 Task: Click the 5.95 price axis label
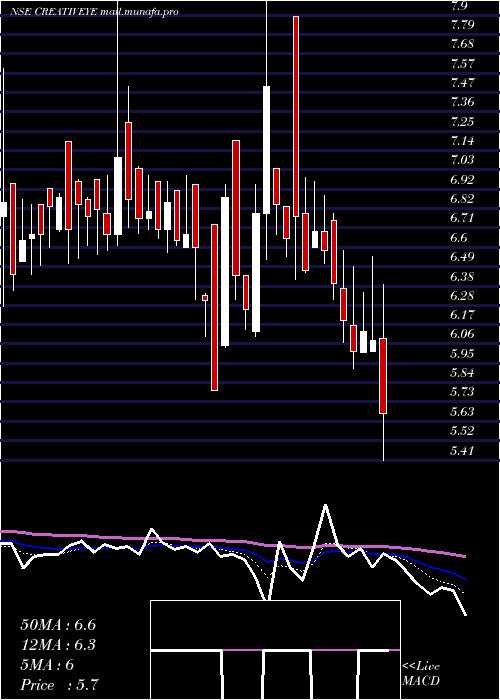pyautogui.click(x=462, y=354)
